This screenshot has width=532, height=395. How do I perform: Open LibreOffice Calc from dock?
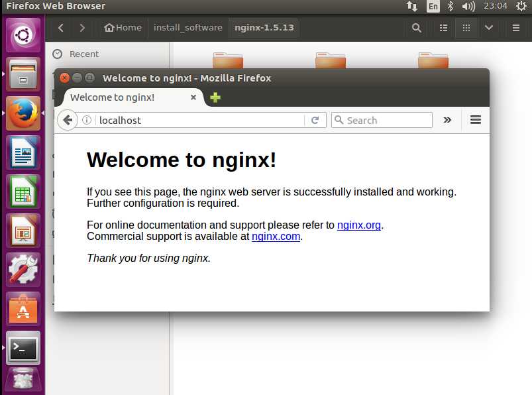click(x=23, y=192)
